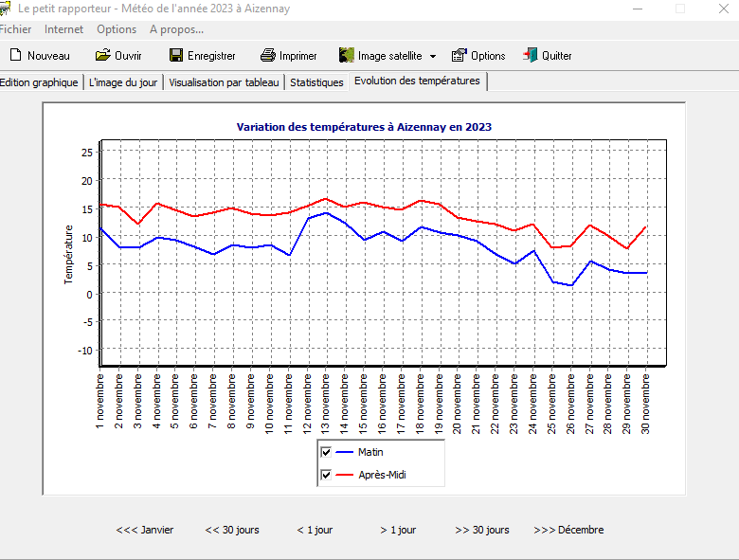The image size is (739, 560).
Task: Uncheck the Après-Midi series checkbox
Action: click(x=326, y=475)
